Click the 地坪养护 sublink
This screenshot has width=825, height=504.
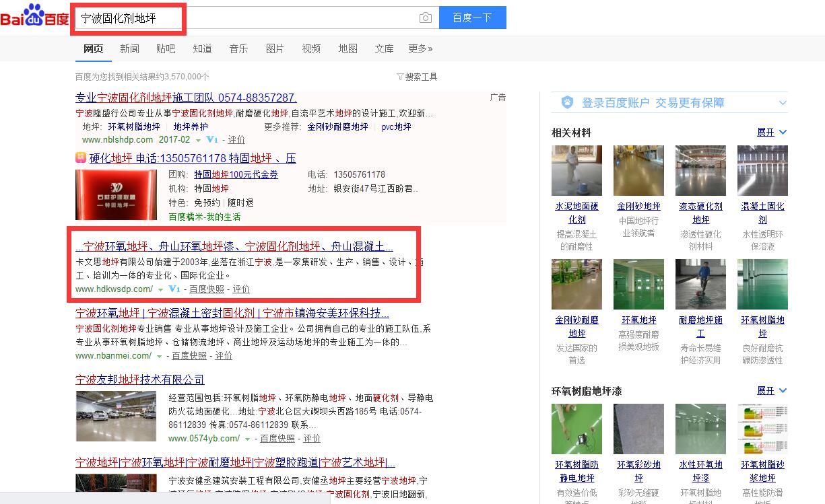coord(191,127)
